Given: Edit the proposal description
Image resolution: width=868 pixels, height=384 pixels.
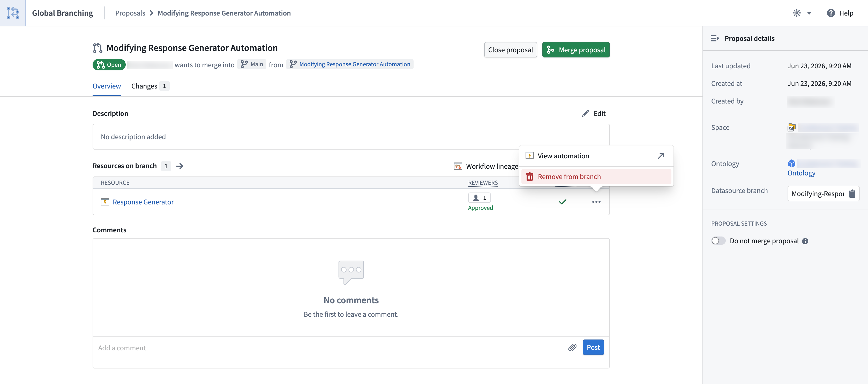Looking at the screenshot, I should tap(593, 113).
